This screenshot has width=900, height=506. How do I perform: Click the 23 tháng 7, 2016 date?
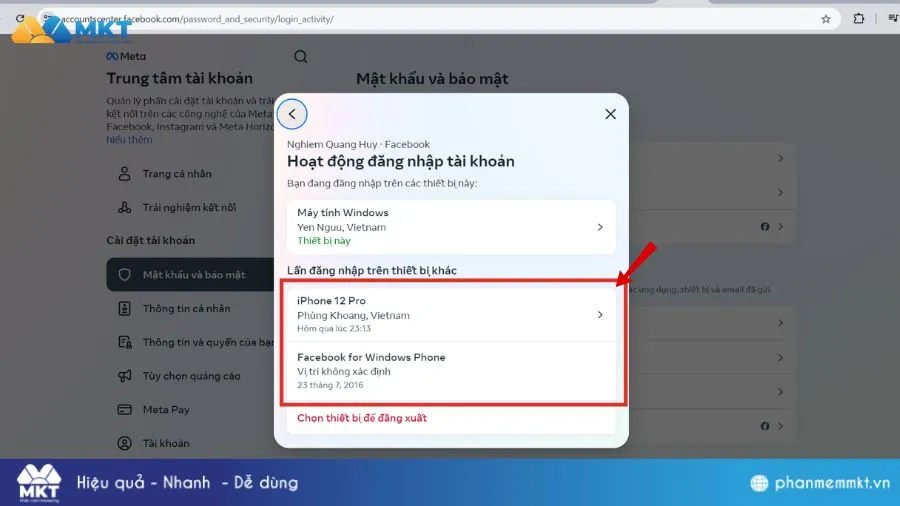330,384
